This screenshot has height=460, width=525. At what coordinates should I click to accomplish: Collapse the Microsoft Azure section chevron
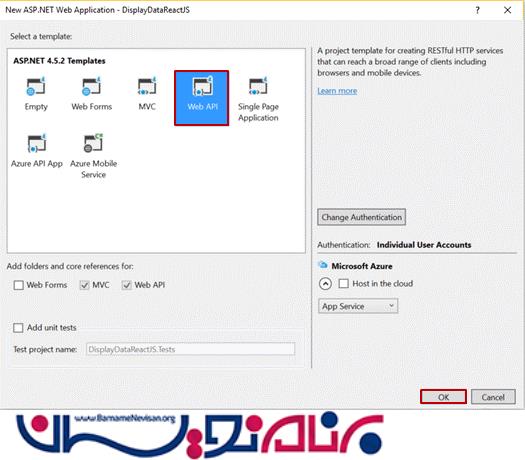325,284
